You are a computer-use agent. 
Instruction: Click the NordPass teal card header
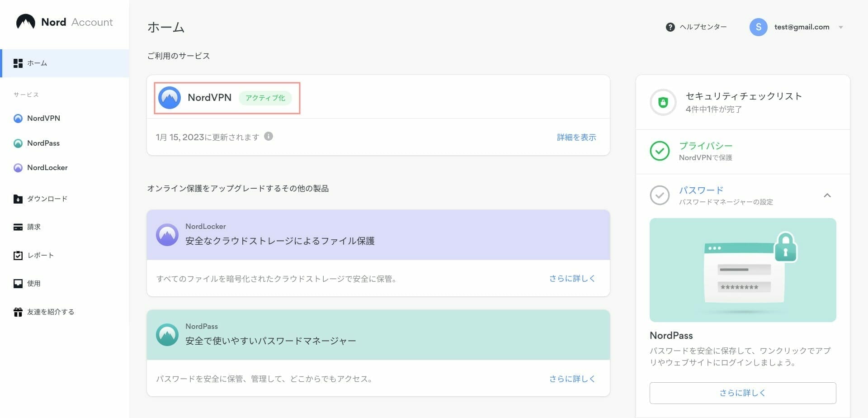[x=378, y=335]
